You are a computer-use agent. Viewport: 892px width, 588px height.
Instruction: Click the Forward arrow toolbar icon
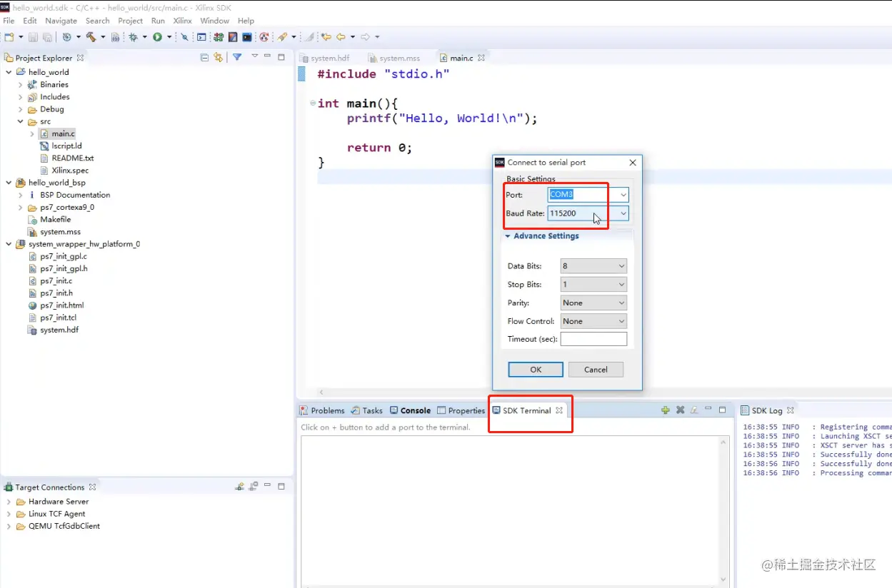click(x=366, y=37)
